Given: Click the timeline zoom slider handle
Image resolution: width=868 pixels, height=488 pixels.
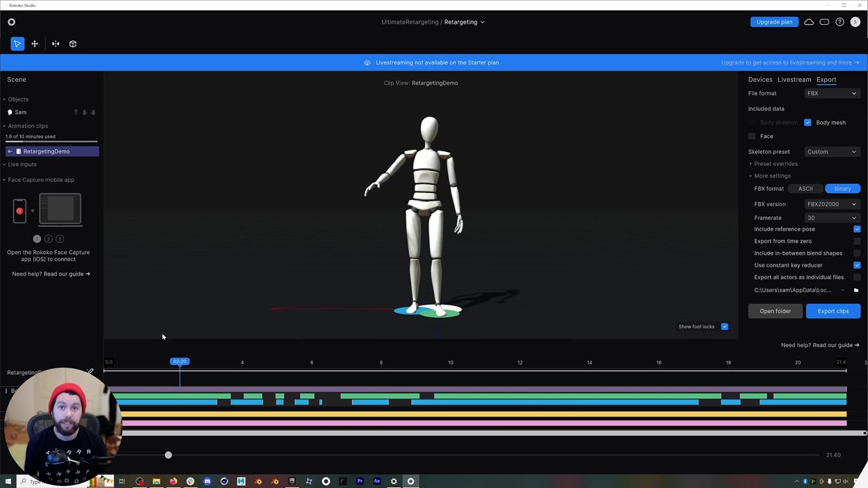Looking at the screenshot, I should (168, 455).
